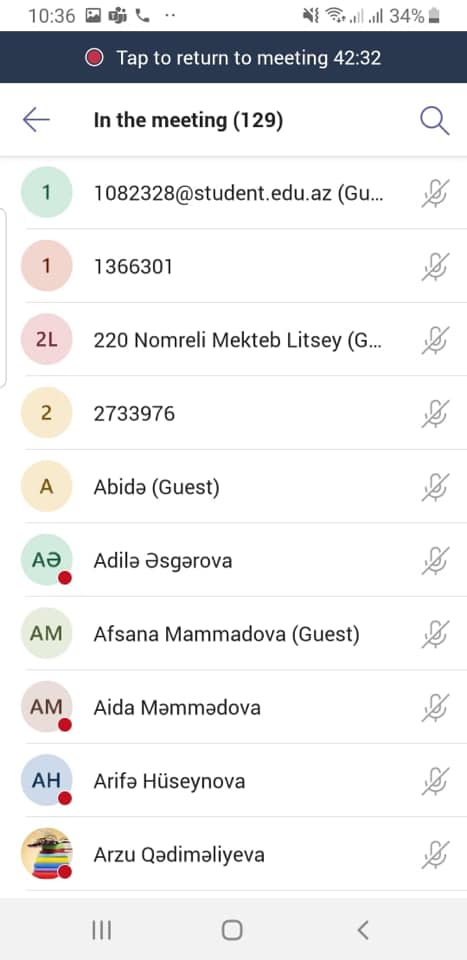Tap the back arrow in header
Image resolution: width=467 pixels, height=960 pixels.
click(36, 120)
